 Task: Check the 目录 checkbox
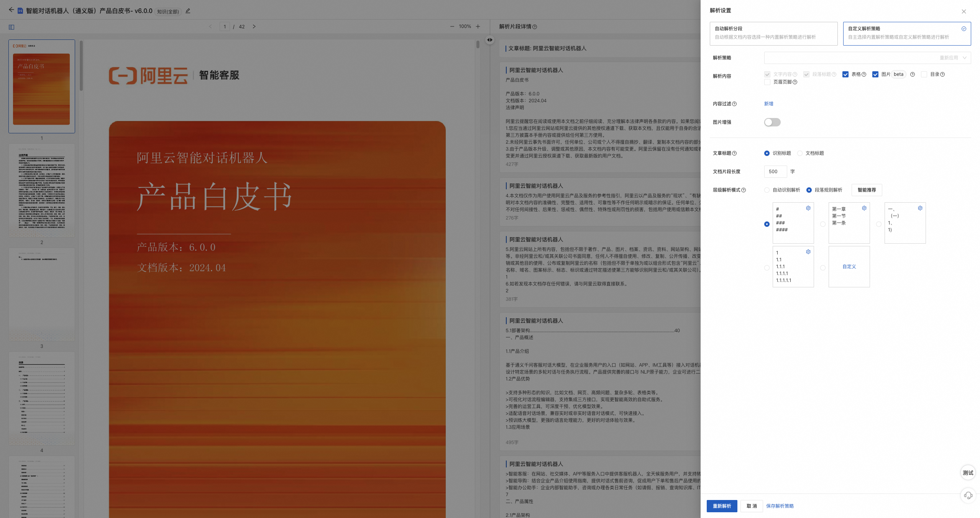click(924, 74)
